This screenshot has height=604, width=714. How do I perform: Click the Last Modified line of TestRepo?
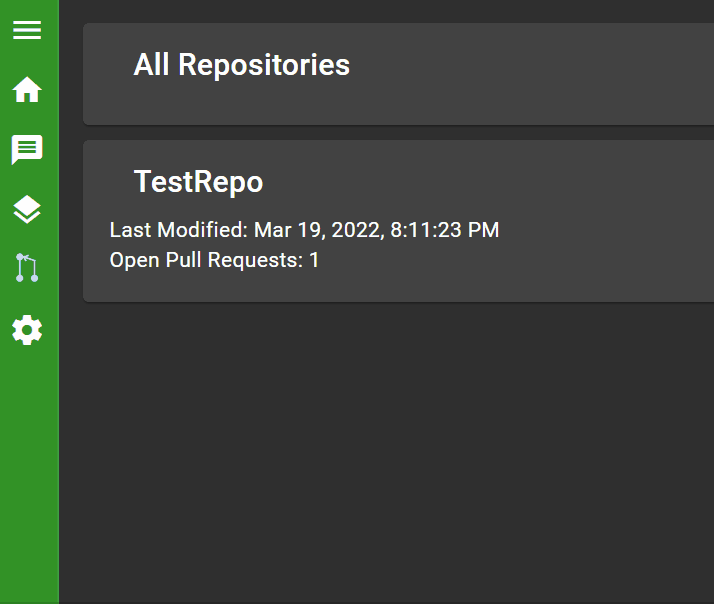tap(304, 230)
